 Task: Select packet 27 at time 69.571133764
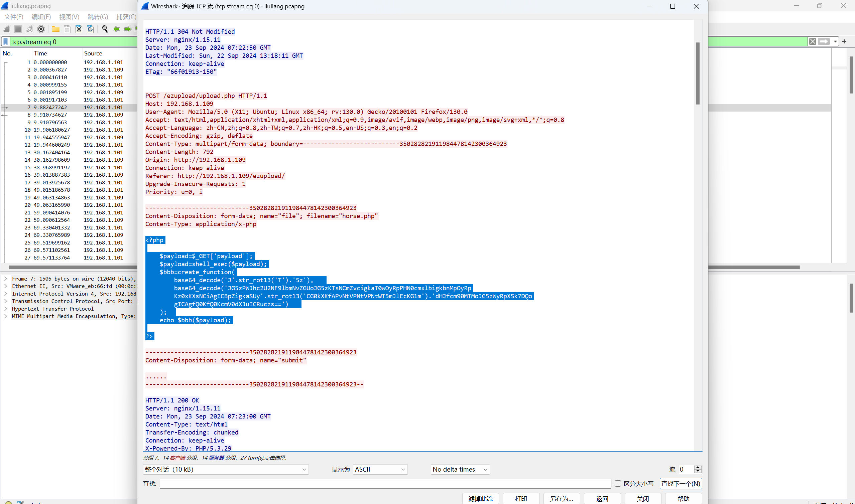tap(69, 258)
